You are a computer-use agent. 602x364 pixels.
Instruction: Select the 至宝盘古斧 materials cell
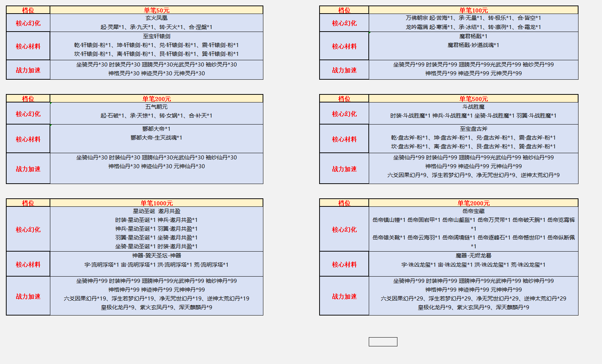pos(473,138)
